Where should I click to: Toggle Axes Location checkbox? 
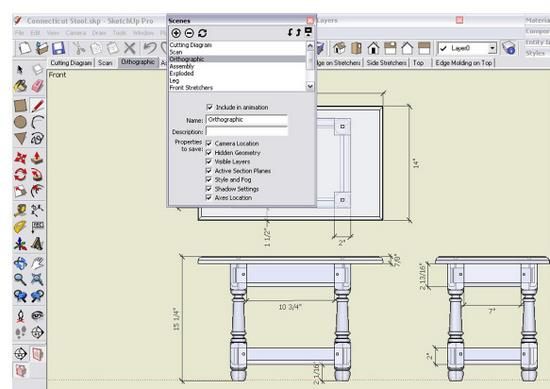[x=209, y=197]
